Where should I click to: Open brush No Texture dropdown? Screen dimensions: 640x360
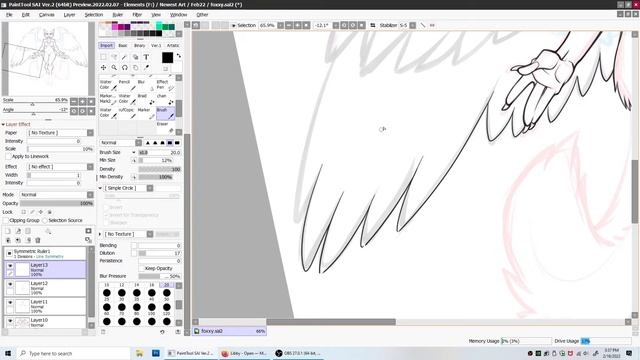(150, 234)
